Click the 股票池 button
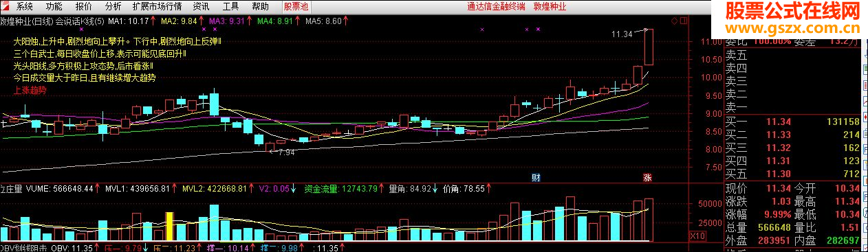Image resolution: width=868 pixels, height=252 pixels. [296, 6]
